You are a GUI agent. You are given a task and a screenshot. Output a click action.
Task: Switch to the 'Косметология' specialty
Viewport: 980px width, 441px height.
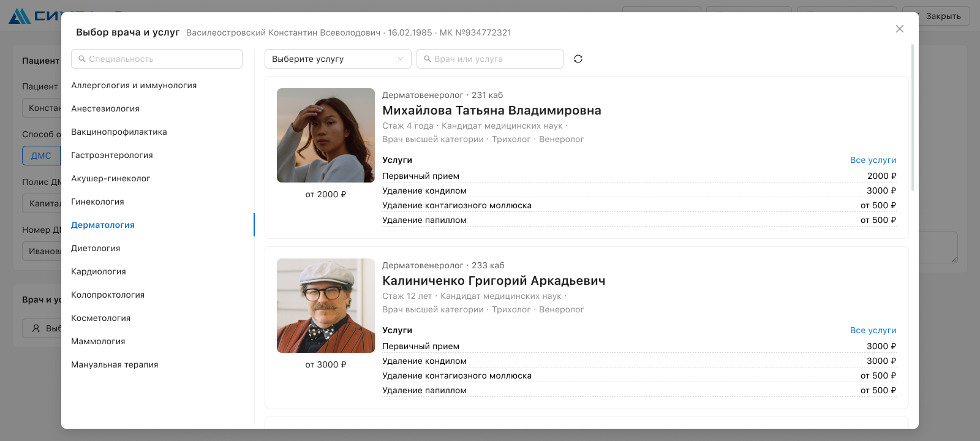[x=101, y=318]
